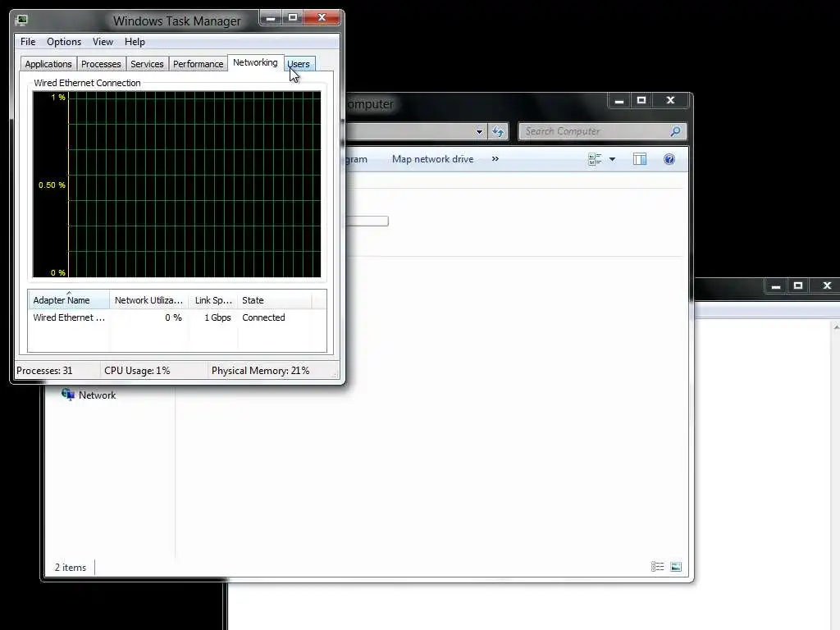
Task: Sort by Adapter Name column header
Action: [69, 300]
